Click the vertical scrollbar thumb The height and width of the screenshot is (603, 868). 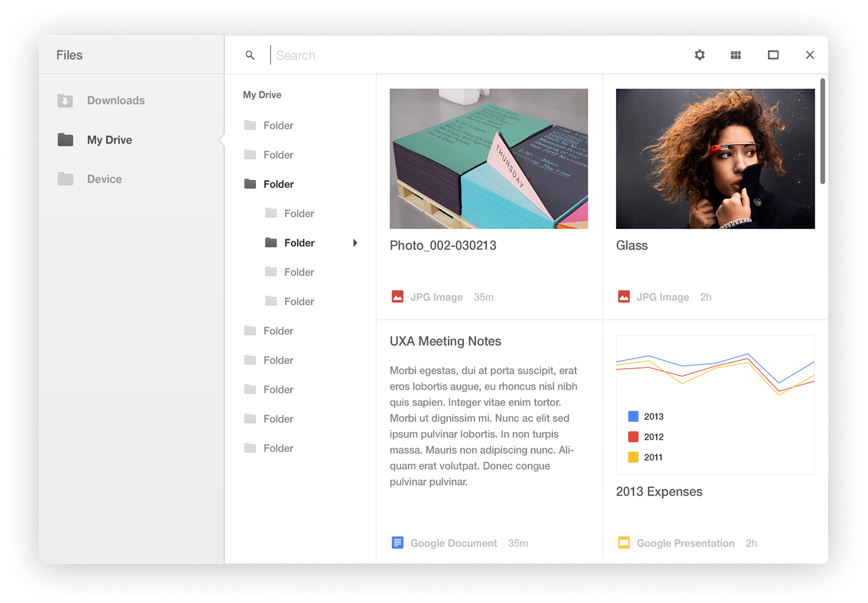[x=822, y=131]
